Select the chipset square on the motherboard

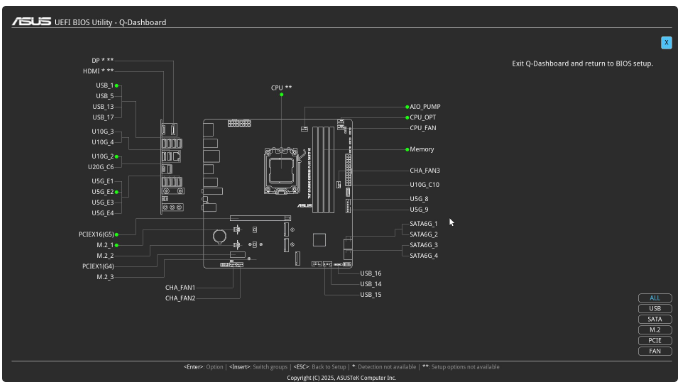319,240
